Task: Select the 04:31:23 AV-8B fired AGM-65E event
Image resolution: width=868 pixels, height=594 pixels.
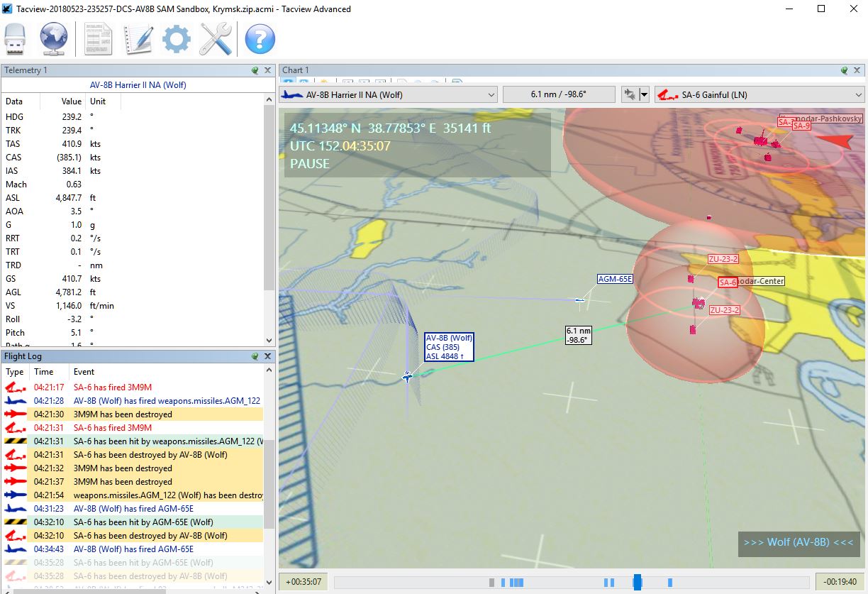Action: (133, 509)
